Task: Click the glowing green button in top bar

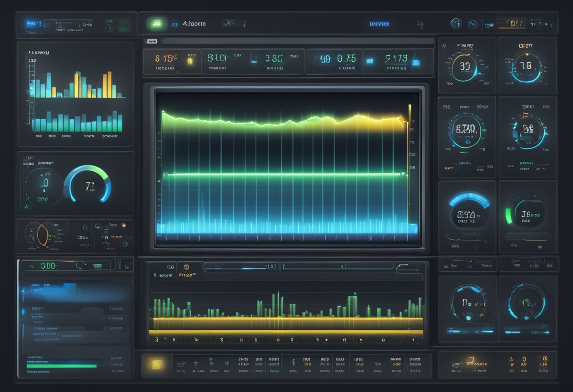Action: pos(156,24)
